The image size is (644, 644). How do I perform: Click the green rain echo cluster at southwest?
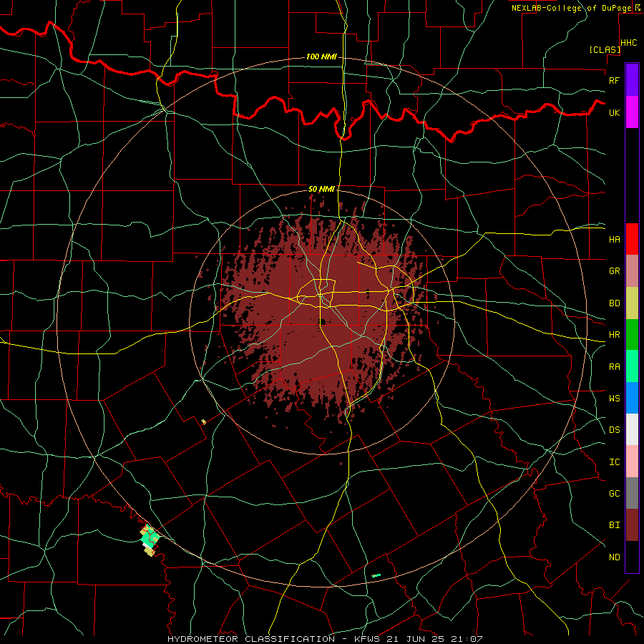(x=150, y=540)
